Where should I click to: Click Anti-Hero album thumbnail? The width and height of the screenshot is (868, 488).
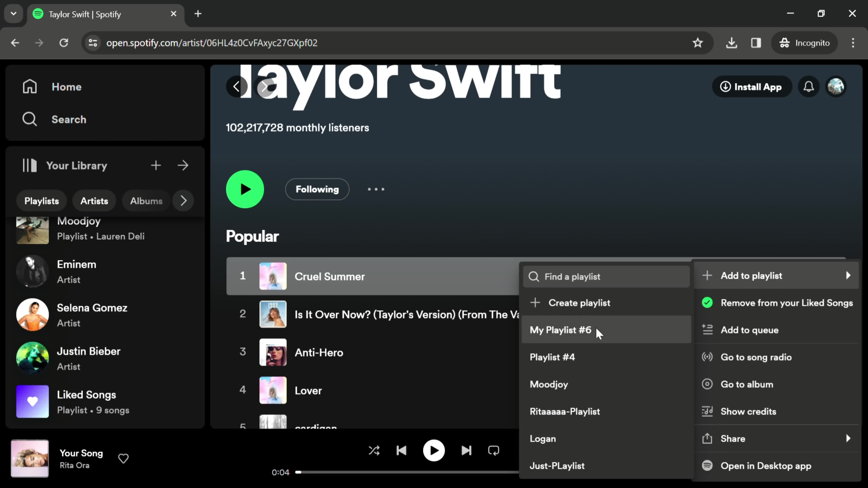273,352
